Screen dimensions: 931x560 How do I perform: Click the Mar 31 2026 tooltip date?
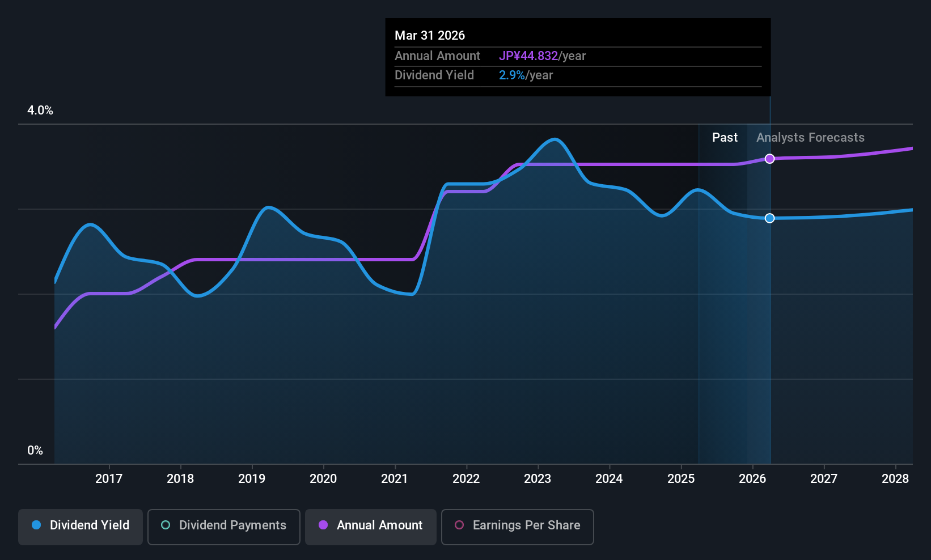pyautogui.click(x=430, y=36)
